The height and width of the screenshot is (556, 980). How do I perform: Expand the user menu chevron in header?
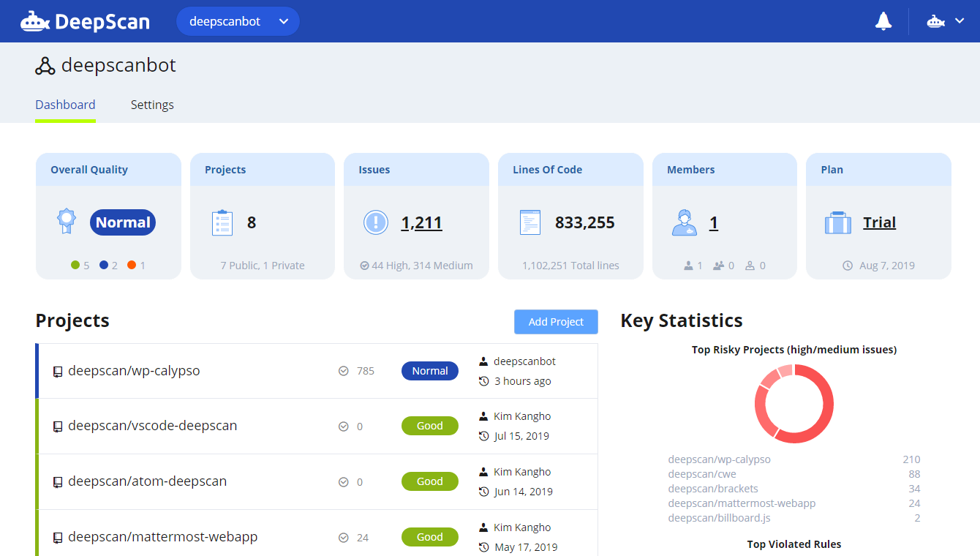point(960,21)
